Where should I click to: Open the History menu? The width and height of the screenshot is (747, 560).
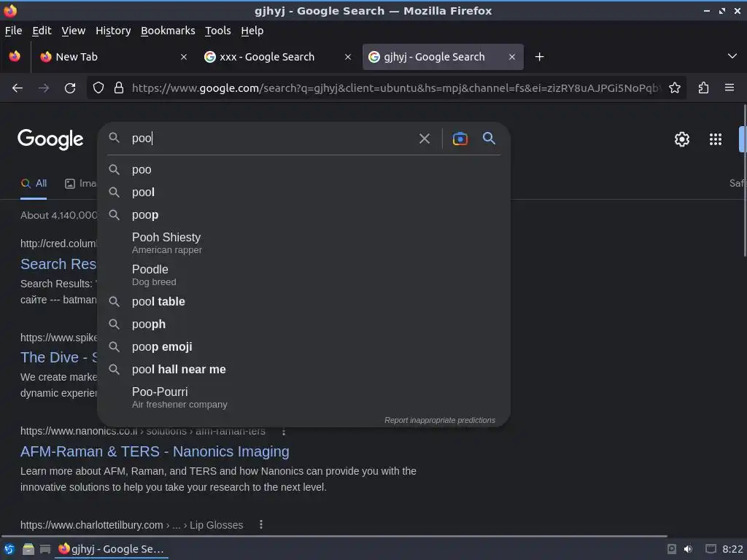[113, 31]
